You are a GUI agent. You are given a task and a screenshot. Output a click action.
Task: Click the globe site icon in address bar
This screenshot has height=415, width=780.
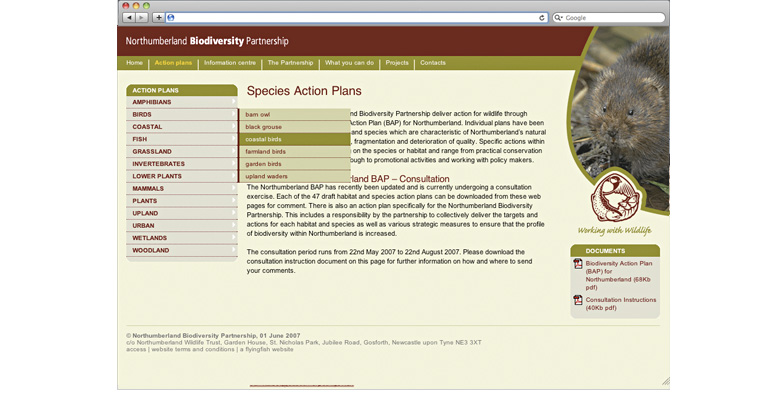[x=171, y=18]
